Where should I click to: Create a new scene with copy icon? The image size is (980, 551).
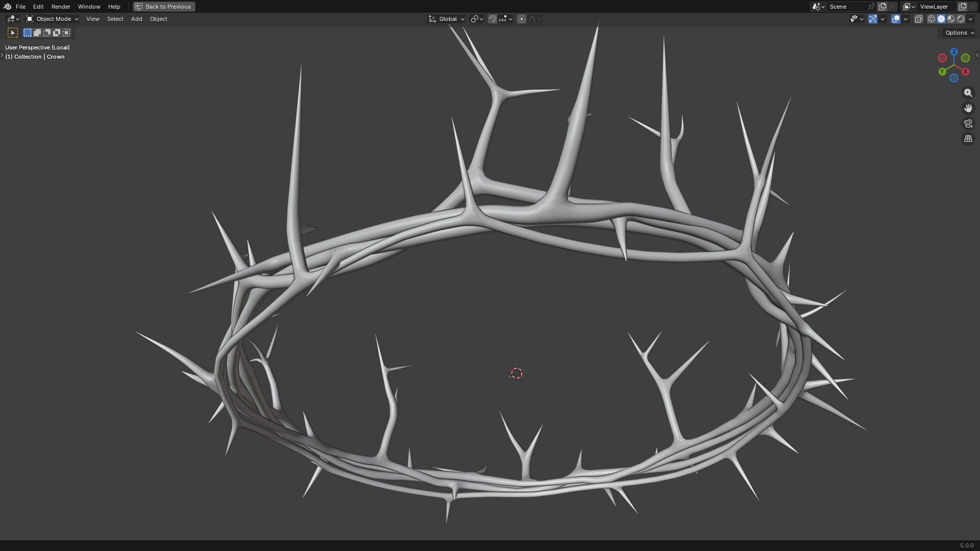point(883,7)
